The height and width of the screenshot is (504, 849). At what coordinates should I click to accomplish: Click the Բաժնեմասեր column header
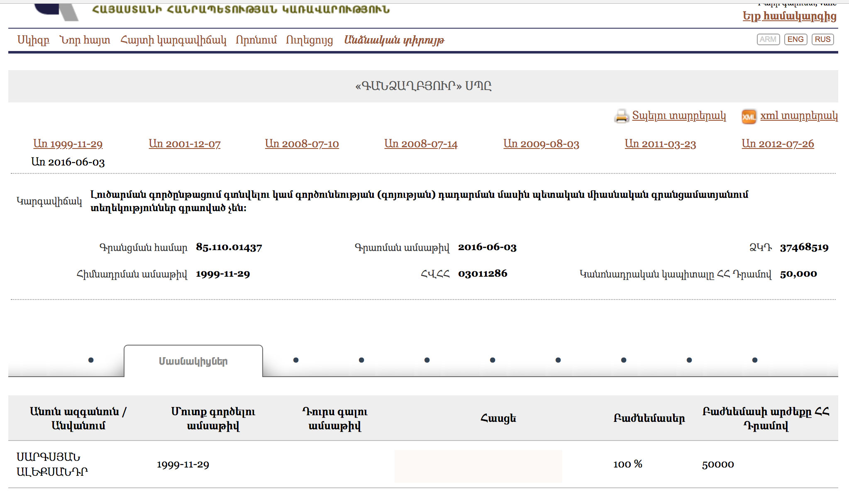click(649, 418)
